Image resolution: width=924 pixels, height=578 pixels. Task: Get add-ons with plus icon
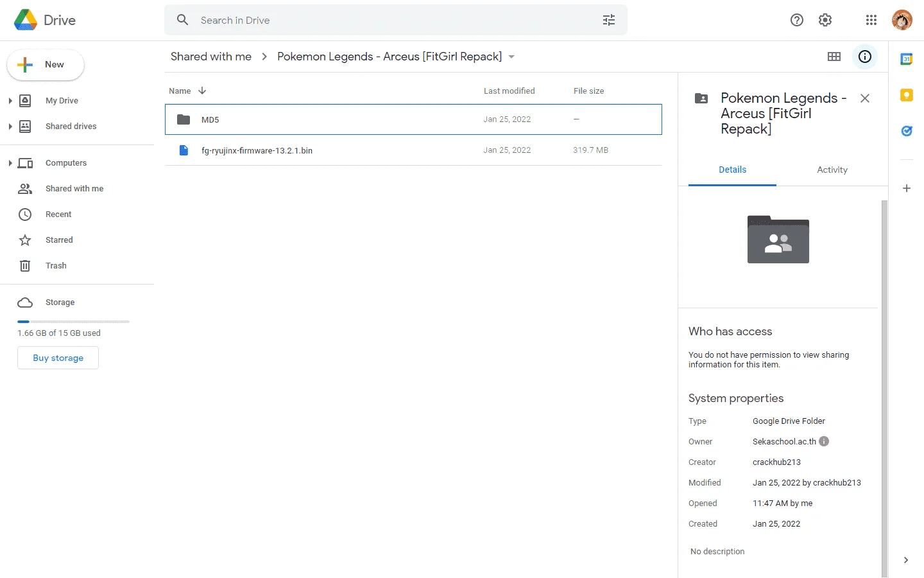pyautogui.click(x=907, y=188)
